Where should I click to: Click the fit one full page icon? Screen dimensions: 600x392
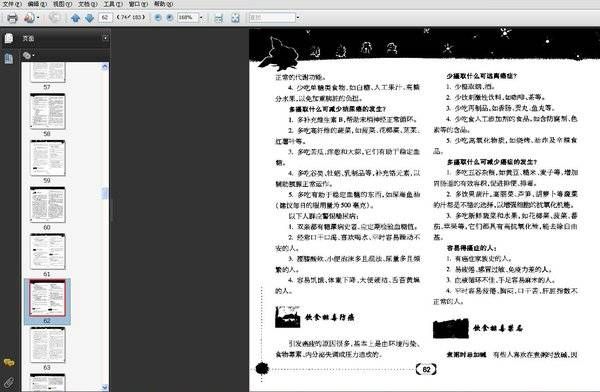click(x=235, y=18)
